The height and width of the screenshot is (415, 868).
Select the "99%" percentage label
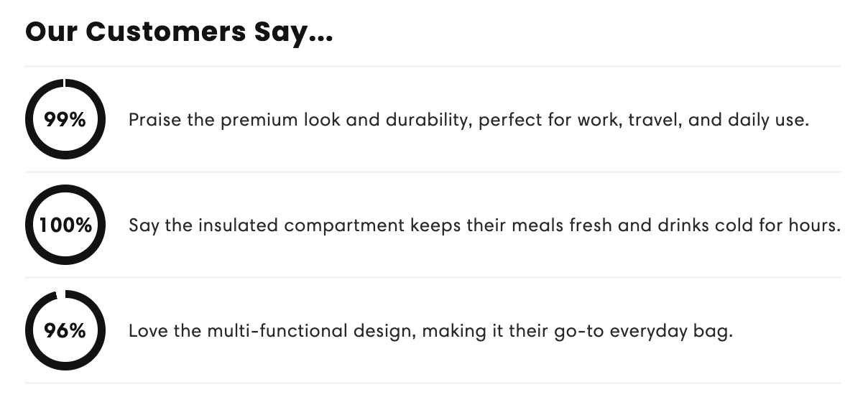tap(65, 120)
